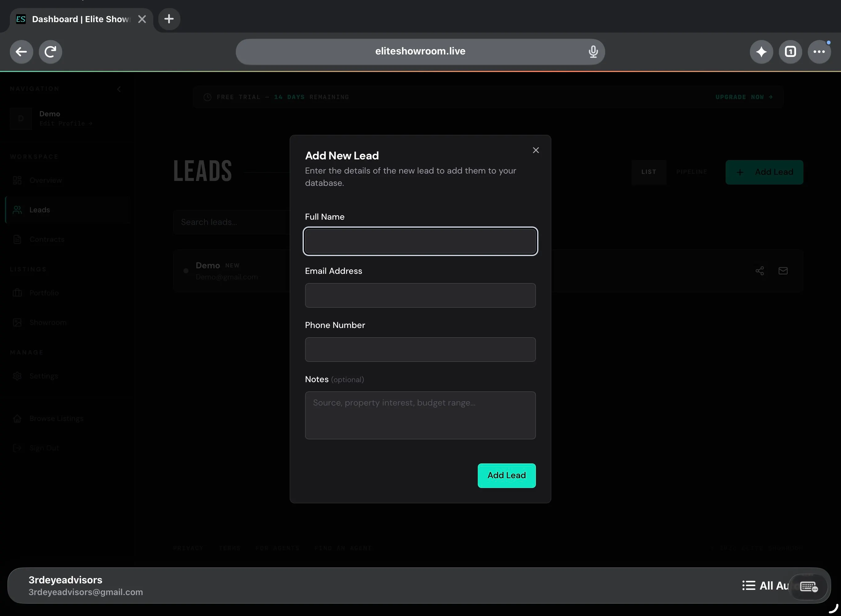
Task: Click the Phone Number input field
Action: pyautogui.click(x=420, y=350)
